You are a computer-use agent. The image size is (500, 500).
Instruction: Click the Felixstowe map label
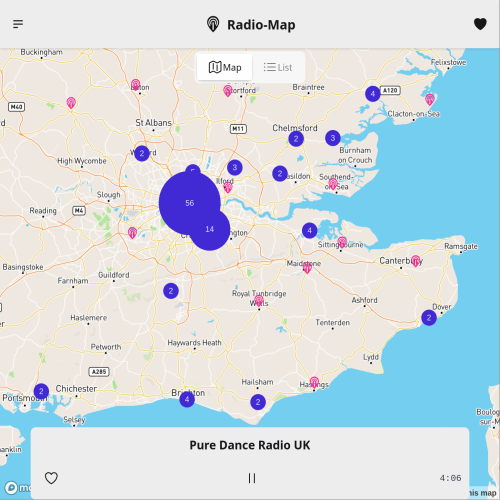448,62
